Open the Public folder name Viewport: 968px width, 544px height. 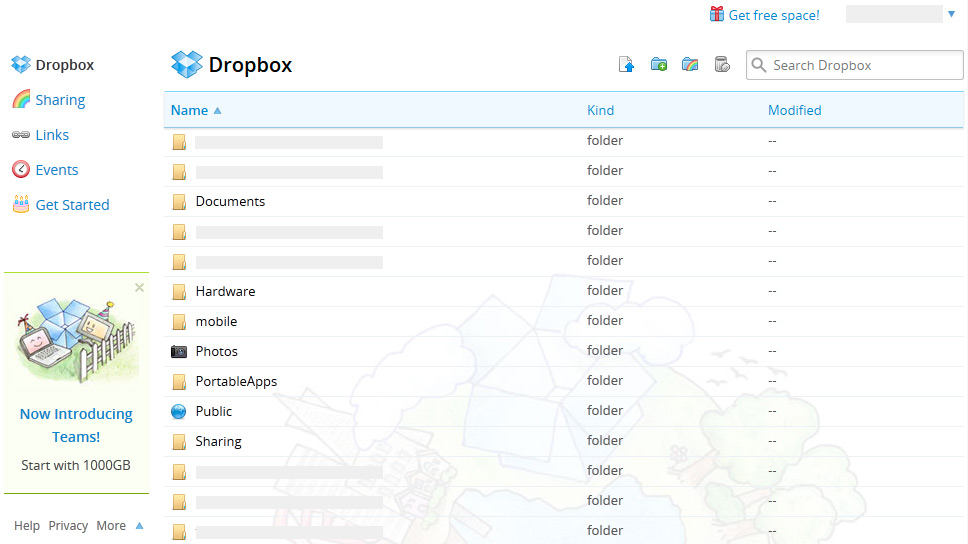pos(214,411)
